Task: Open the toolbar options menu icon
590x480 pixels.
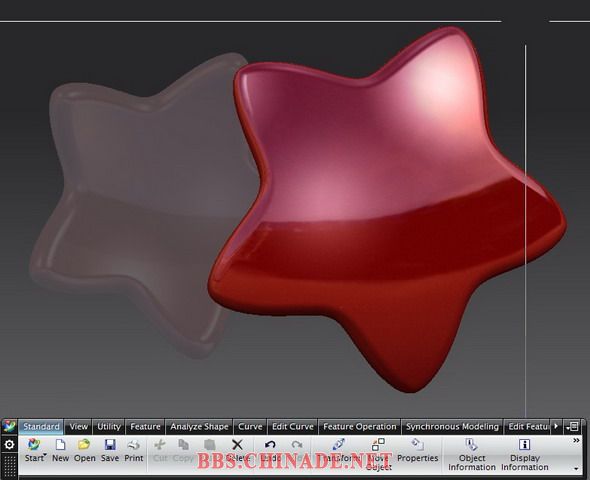Action: tap(572, 427)
